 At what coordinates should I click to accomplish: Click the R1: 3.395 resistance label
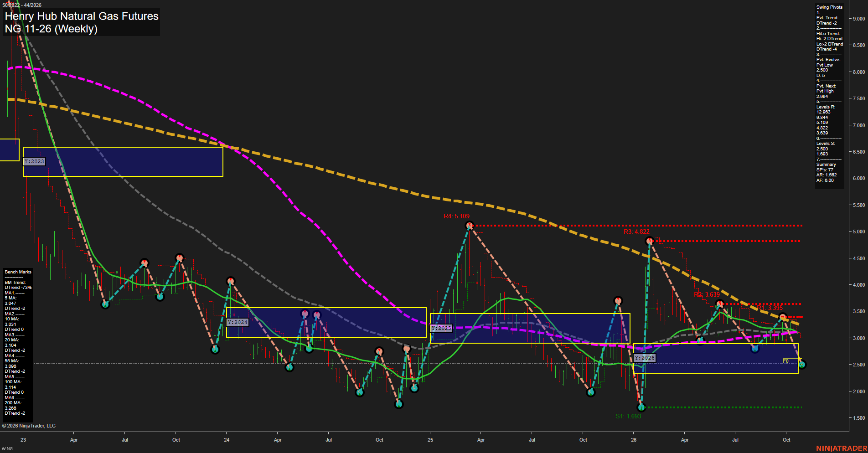770,308
